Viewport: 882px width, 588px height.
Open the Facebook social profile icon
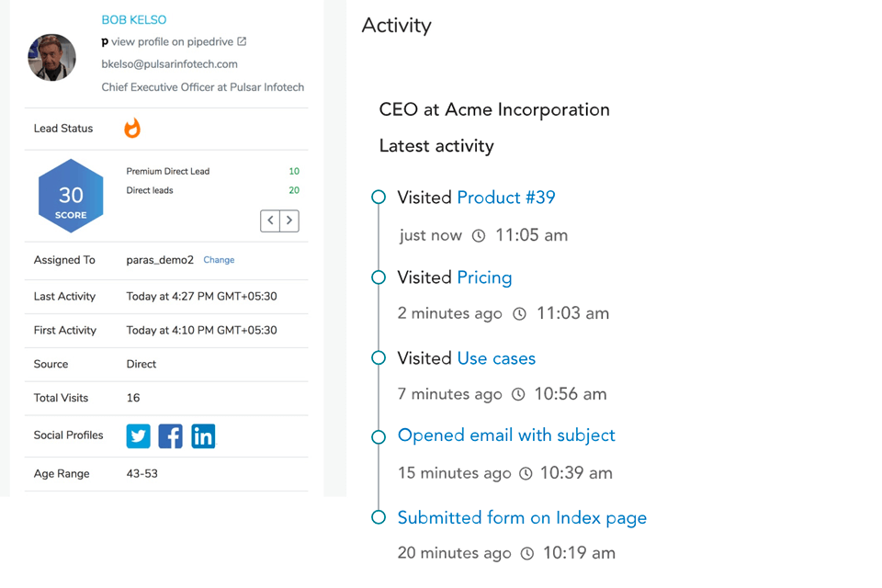[170, 436]
